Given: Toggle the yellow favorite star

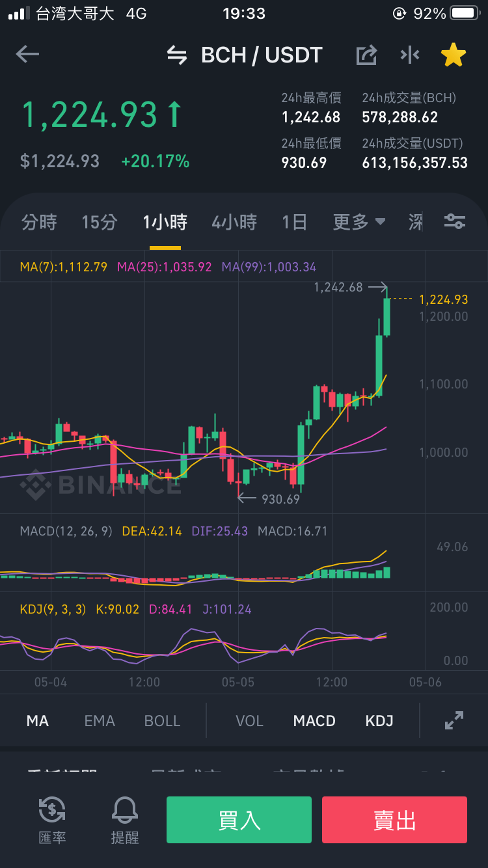Looking at the screenshot, I should pyautogui.click(x=454, y=55).
